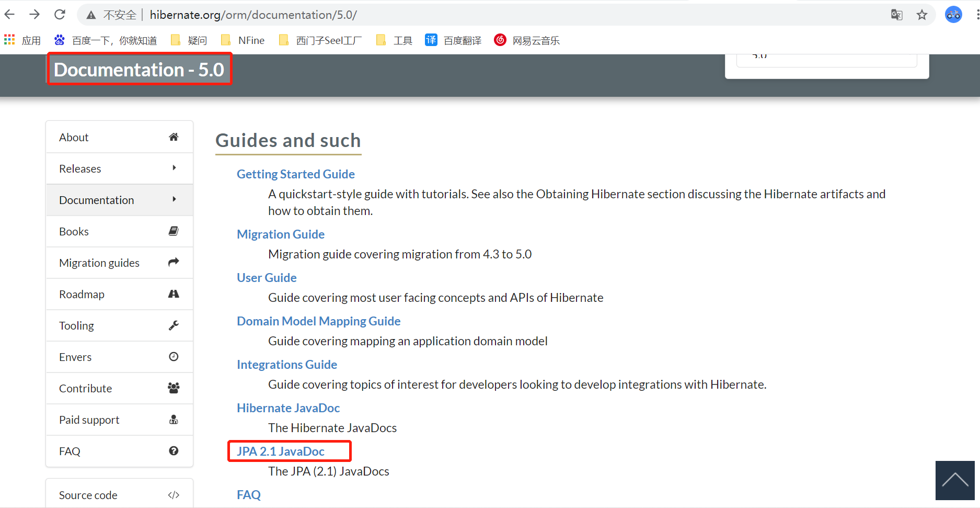Open the NFine bookmark folder
Image resolution: width=980 pixels, height=508 pixels.
(x=243, y=40)
